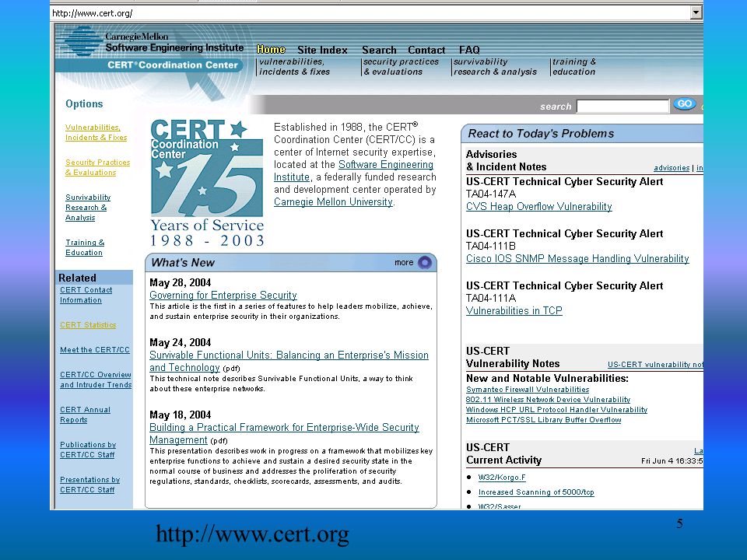Click the May 28, 2004 date heading

pos(180,283)
